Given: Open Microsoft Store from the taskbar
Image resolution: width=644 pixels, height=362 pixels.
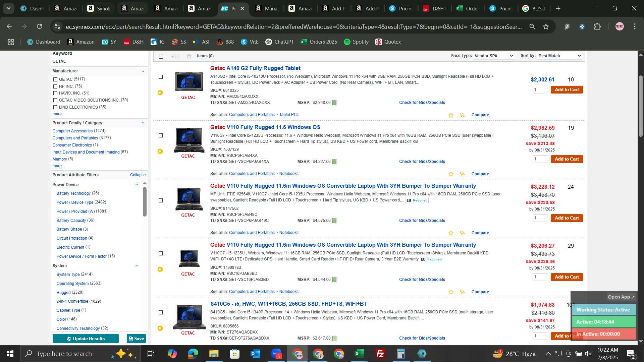Looking at the screenshot, I should tap(234, 354).
